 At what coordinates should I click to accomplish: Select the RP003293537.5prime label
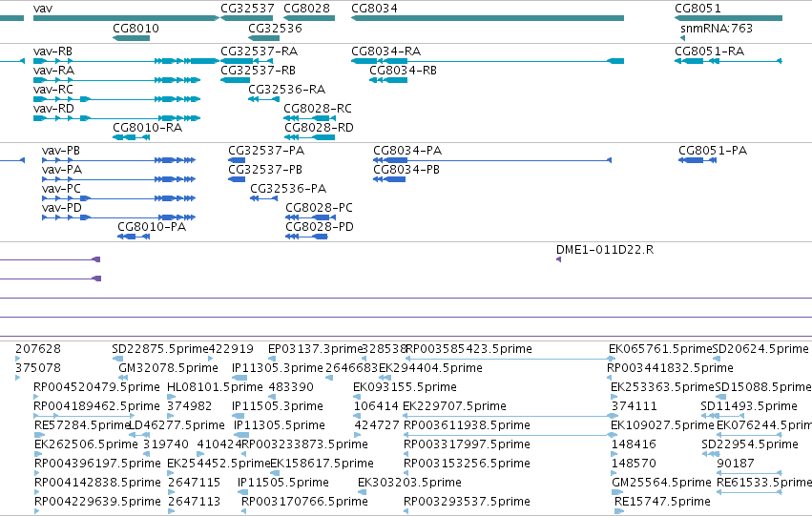pos(468,502)
